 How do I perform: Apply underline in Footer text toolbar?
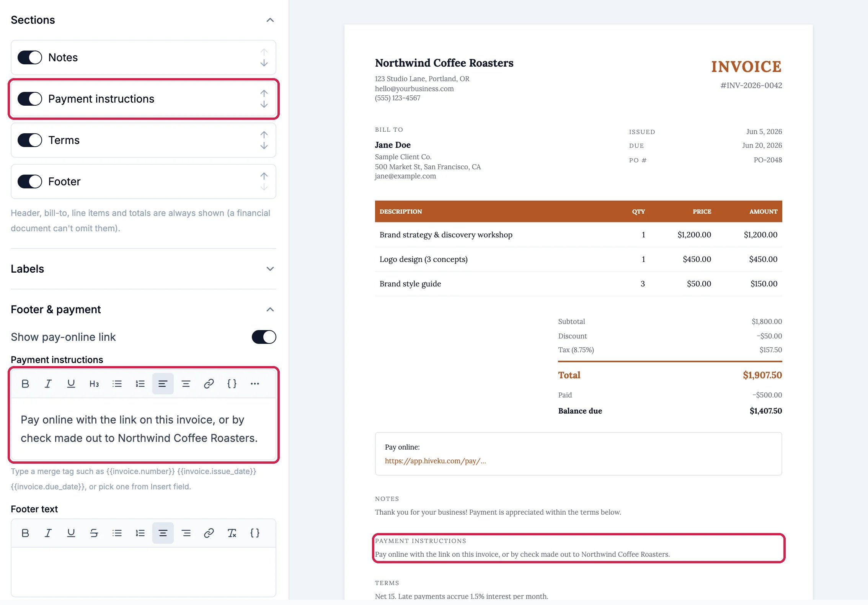pyautogui.click(x=71, y=533)
